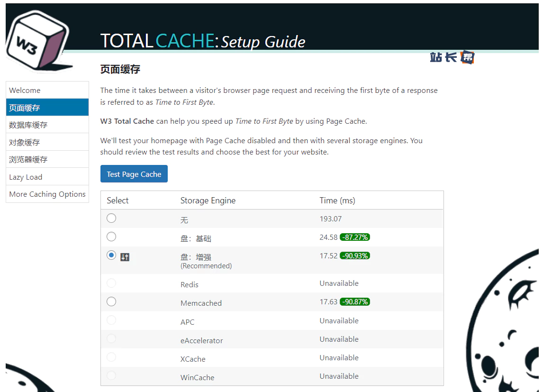Screen dimensions: 543x392
Task: Click the -87.27% green badge
Action: [354, 237]
